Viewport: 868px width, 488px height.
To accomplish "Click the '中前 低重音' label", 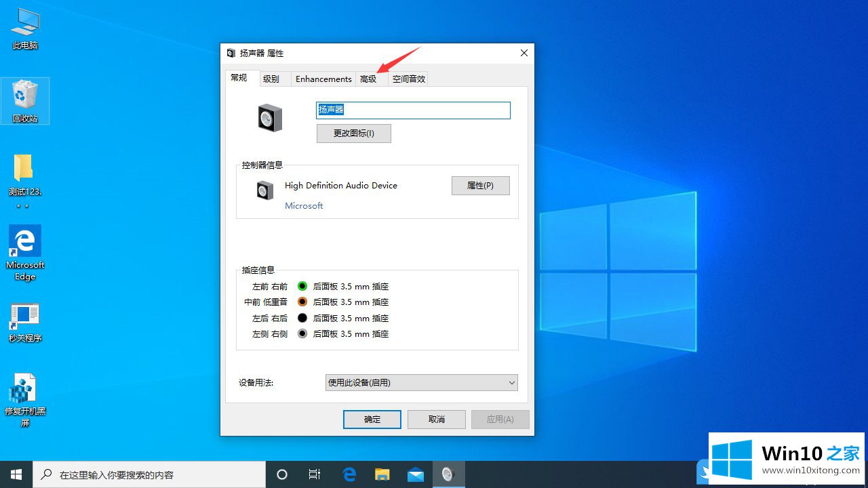I will (266, 302).
